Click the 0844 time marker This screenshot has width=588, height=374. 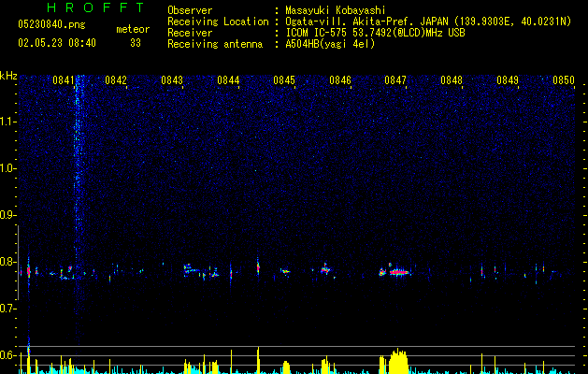[228, 80]
